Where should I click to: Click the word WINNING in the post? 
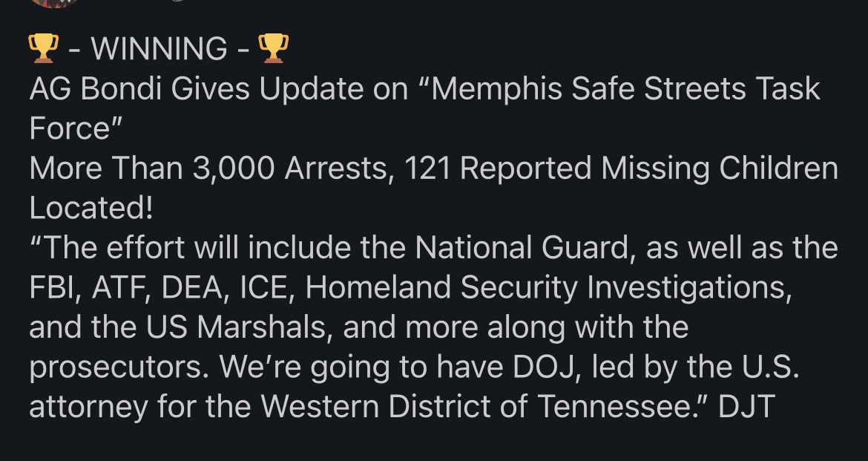(x=158, y=50)
